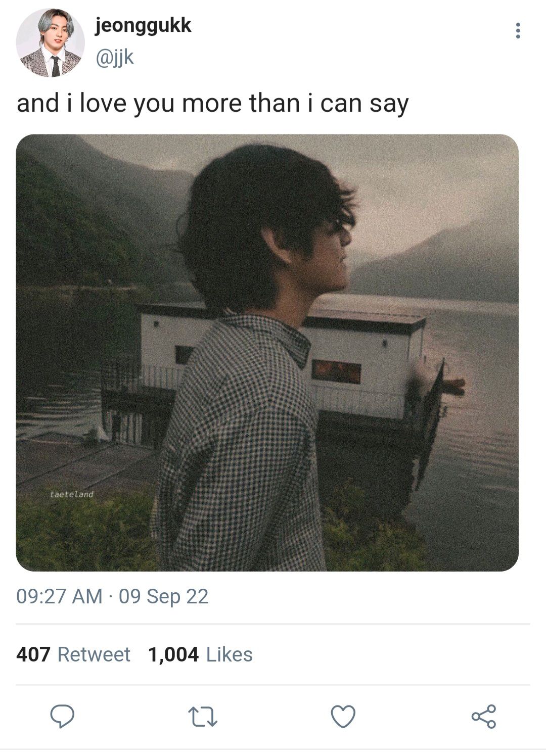This screenshot has width=546, height=756.
Task: Click the 1,004 likes count number
Action: click(x=173, y=654)
